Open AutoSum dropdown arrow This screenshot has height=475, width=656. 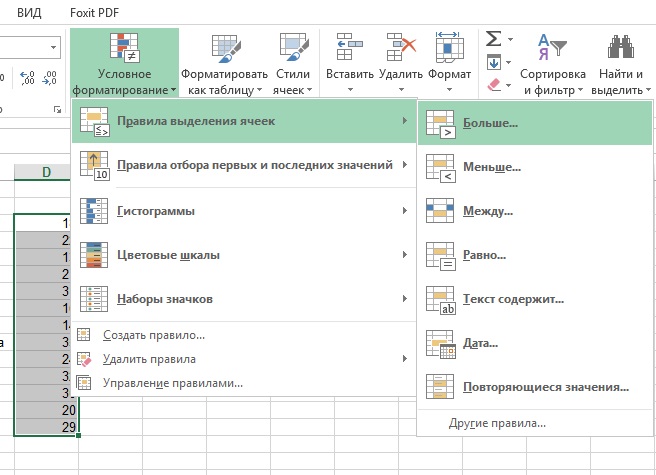tap(510, 39)
